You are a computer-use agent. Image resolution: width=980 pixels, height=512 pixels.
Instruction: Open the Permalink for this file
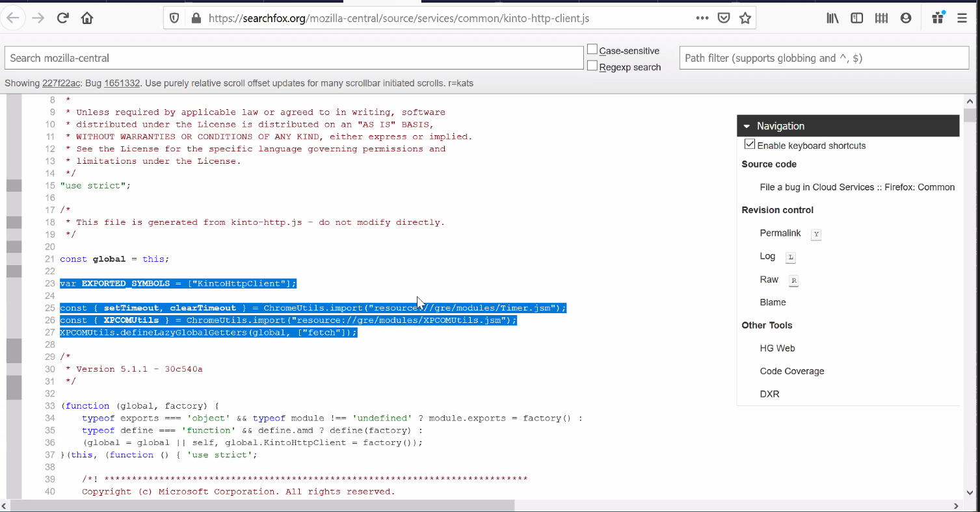(780, 233)
